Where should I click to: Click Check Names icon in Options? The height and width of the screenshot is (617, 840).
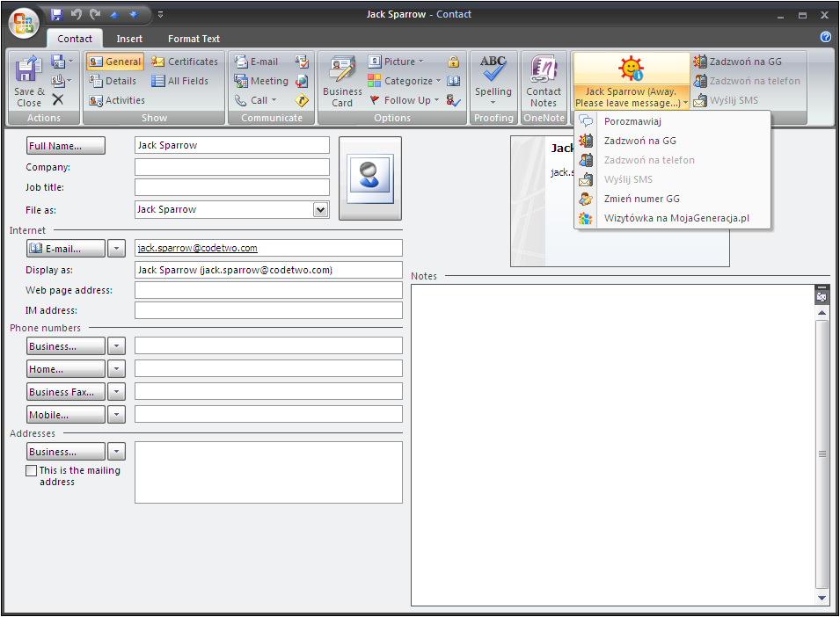click(453, 100)
